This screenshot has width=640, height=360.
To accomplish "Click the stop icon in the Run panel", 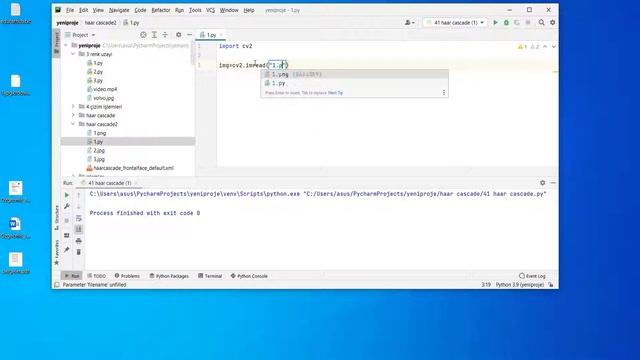I will coord(67,221).
